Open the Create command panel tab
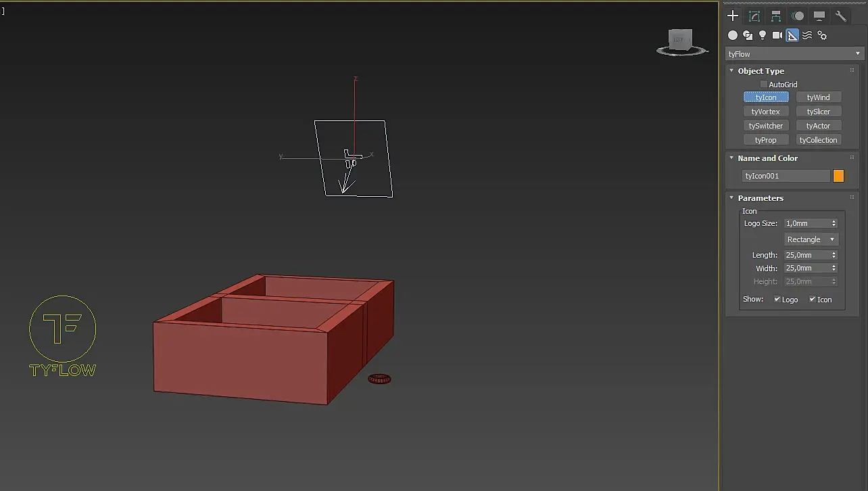This screenshot has height=491, width=868. tap(733, 16)
